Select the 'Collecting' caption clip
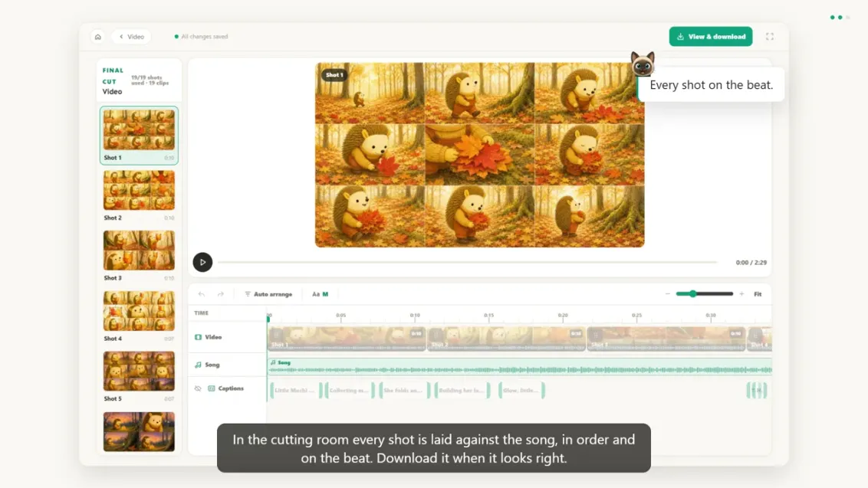Screen dimensions: 868x488 [350, 390]
